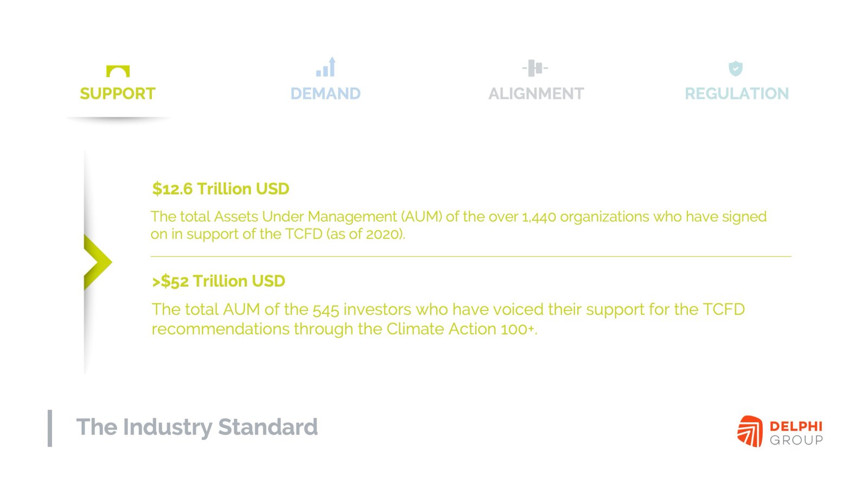Select the $12.6 Trillion USD heading
Image resolution: width=868 pixels, height=488 pixels.
pos(221,189)
